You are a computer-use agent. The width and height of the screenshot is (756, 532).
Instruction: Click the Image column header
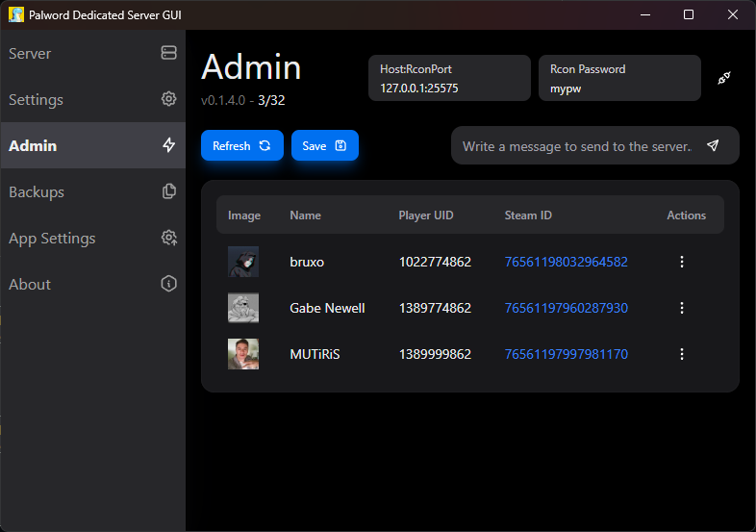pos(244,215)
